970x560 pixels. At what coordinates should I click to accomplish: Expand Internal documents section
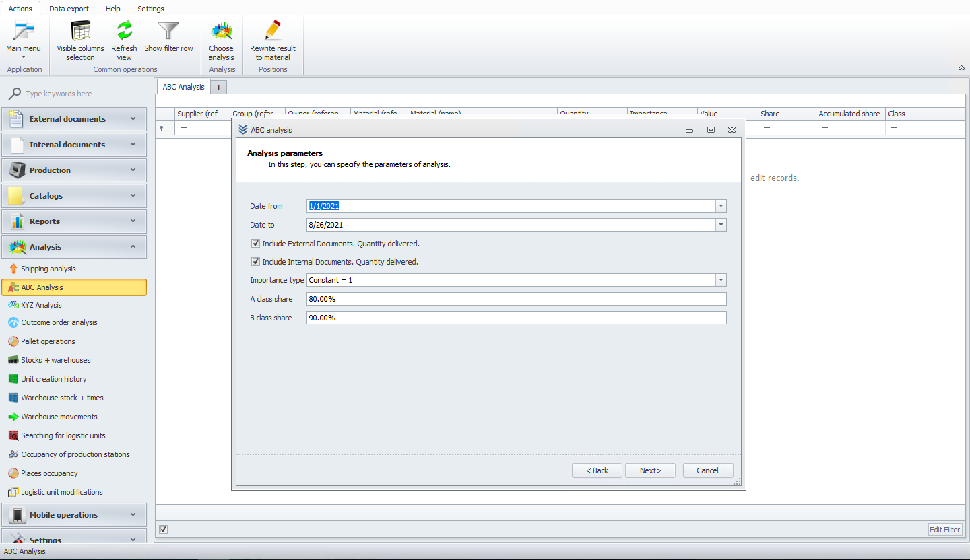[x=73, y=145]
